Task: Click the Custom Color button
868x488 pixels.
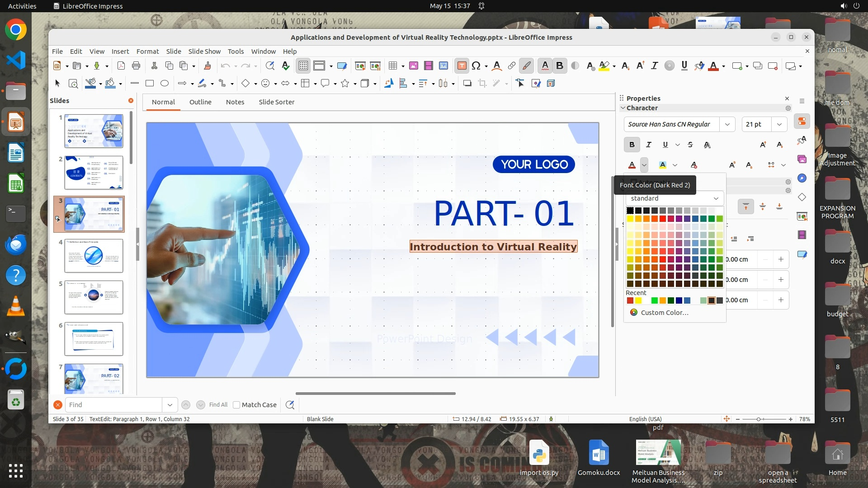Action: coord(664,313)
